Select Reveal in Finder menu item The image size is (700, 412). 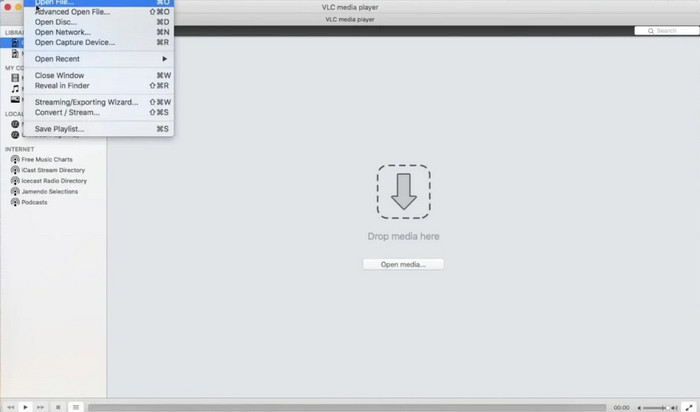tap(99, 86)
